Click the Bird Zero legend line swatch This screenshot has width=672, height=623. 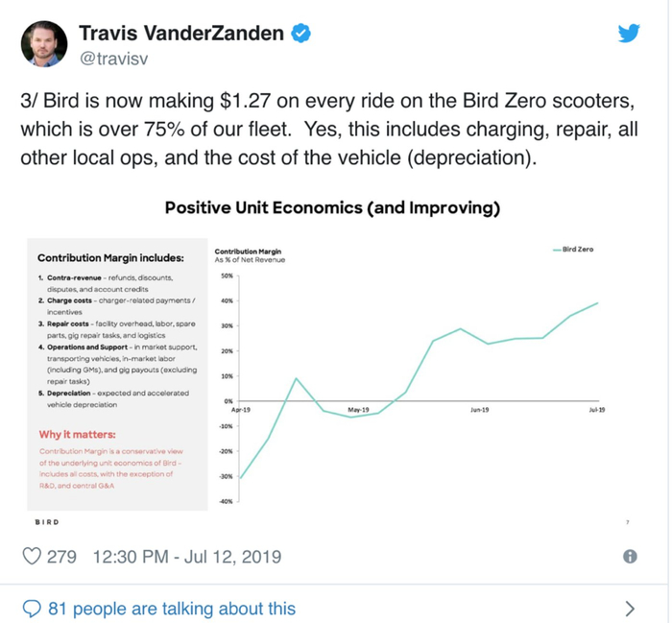[560, 250]
